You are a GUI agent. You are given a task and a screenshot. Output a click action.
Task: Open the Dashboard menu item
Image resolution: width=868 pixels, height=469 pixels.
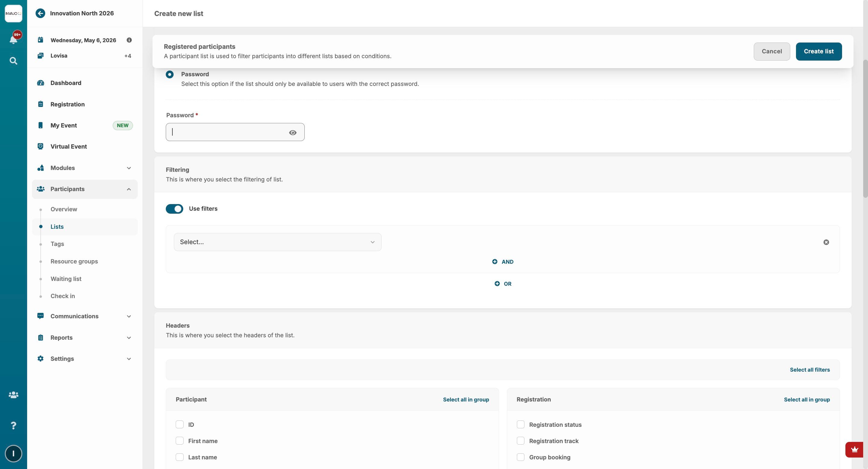point(66,83)
